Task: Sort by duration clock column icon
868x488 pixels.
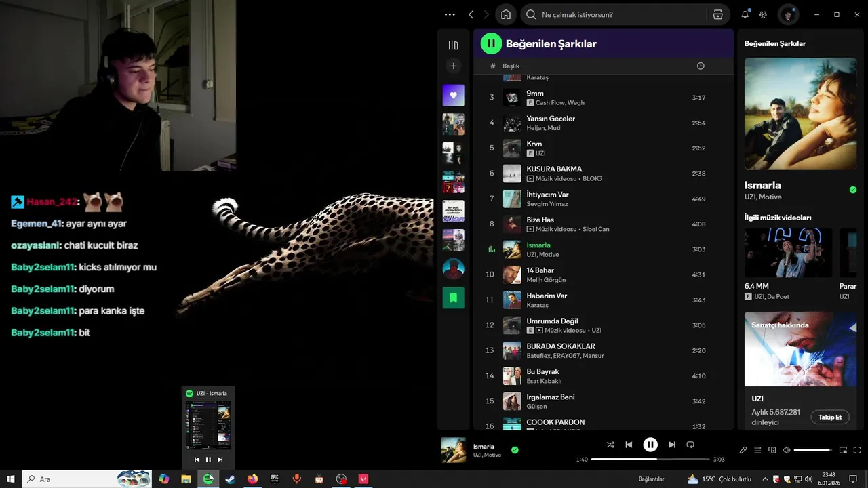Action: pos(701,66)
